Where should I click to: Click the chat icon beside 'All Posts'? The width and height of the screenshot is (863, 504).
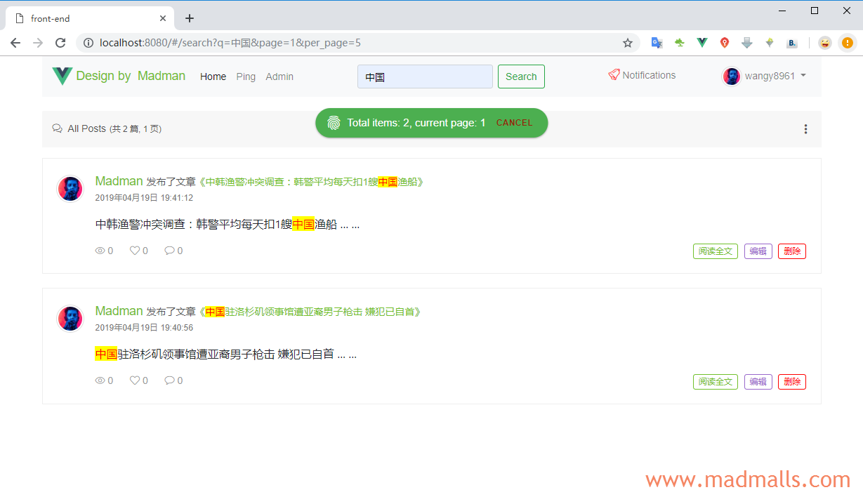[57, 128]
